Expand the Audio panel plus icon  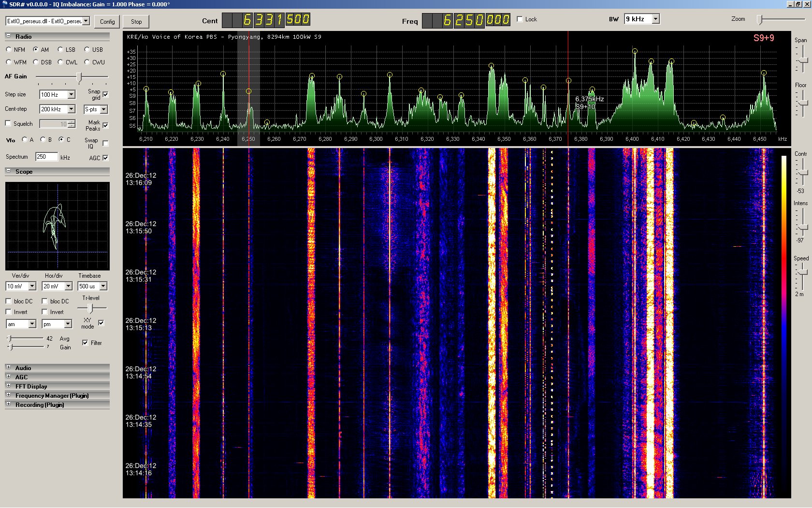tap(8, 368)
